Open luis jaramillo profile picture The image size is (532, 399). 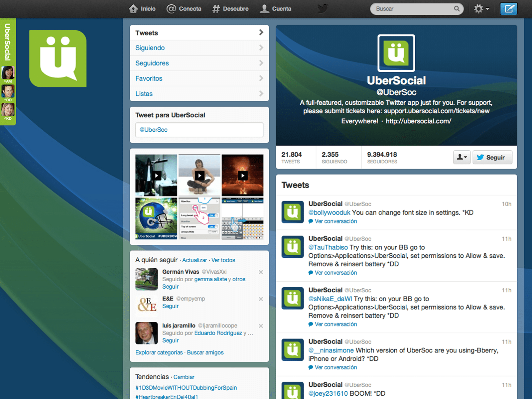pyautogui.click(x=147, y=333)
